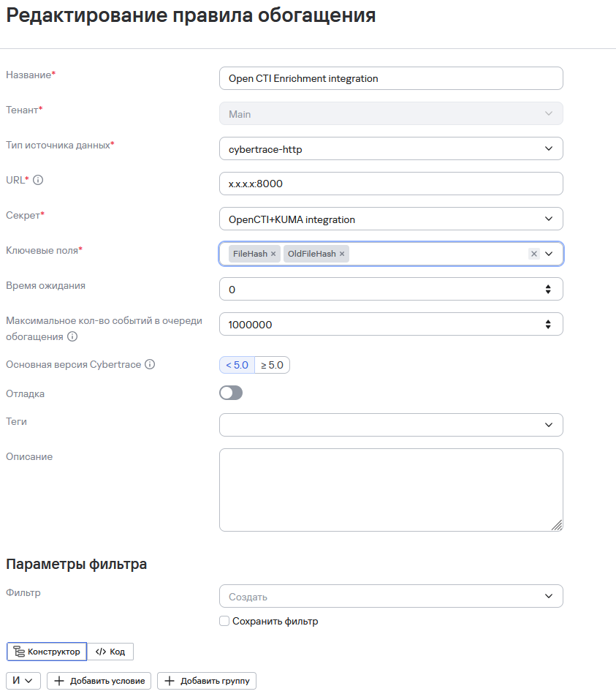
Task: Click info icon next to Cybertrace version
Action: tap(150, 364)
